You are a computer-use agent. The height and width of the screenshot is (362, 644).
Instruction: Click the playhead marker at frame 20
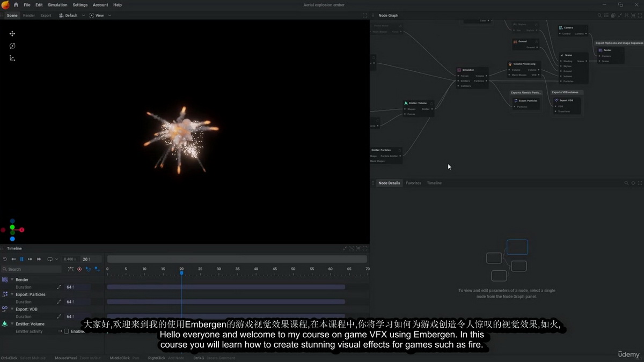point(181,273)
